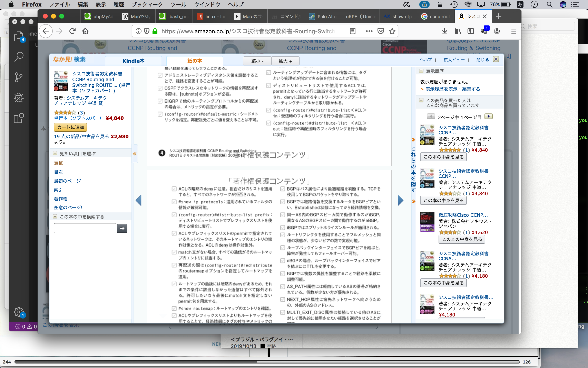Hide the books sidebar via これらの本を隠す
The width and height of the screenshot is (588, 368).
tap(413, 170)
